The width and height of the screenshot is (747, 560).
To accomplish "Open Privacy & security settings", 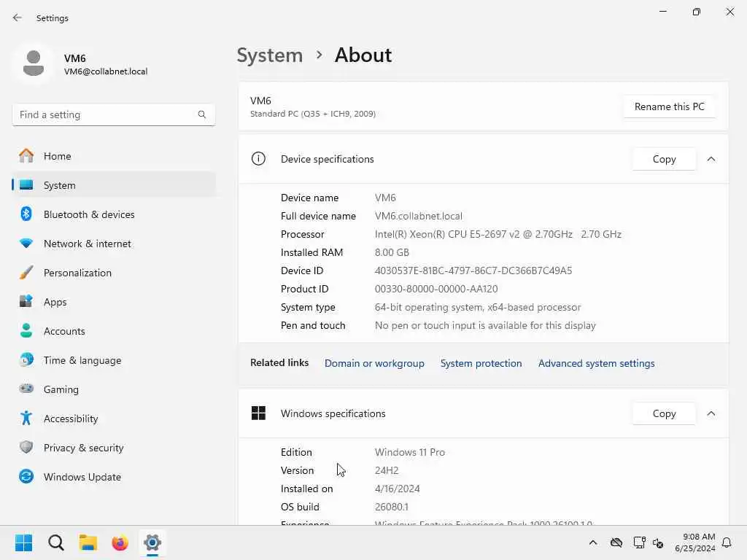I will [114, 448].
